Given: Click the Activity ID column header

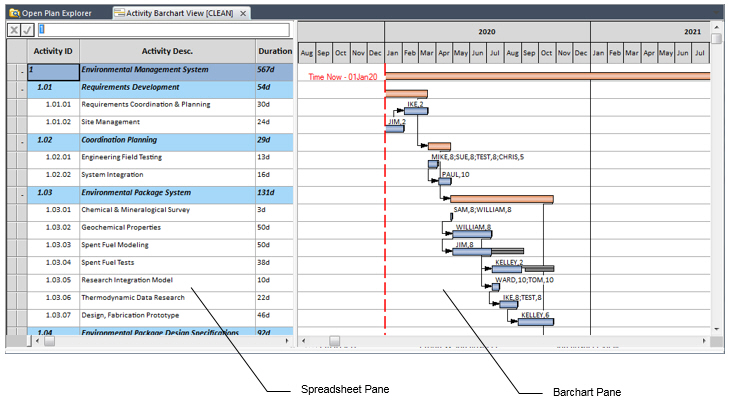Looking at the screenshot, I should click(53, 51).
